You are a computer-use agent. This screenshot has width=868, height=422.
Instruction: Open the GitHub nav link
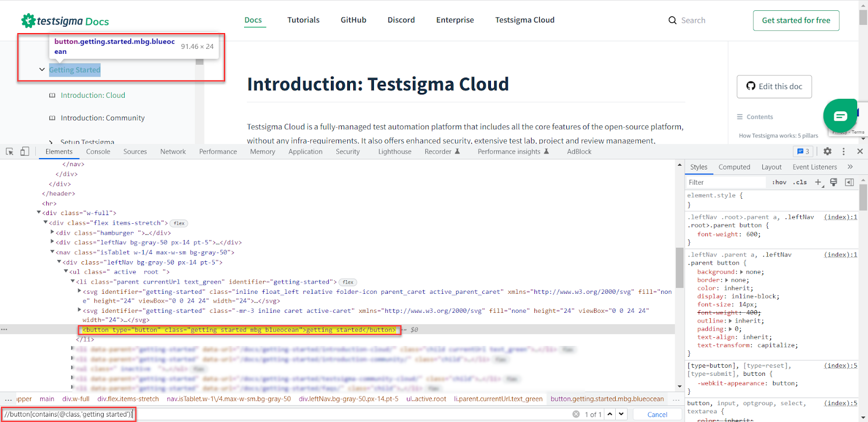pyautogui.click(x=354, y=20)
